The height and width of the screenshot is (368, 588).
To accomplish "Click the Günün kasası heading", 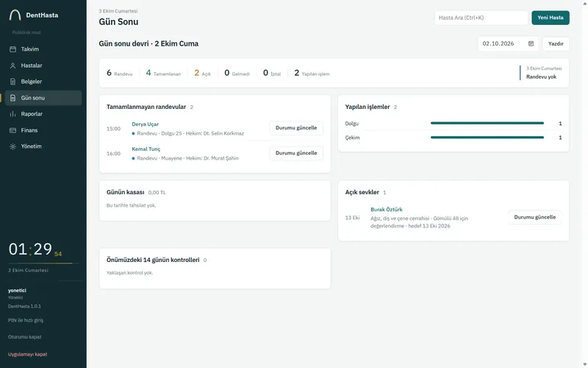I will point(125,192).
